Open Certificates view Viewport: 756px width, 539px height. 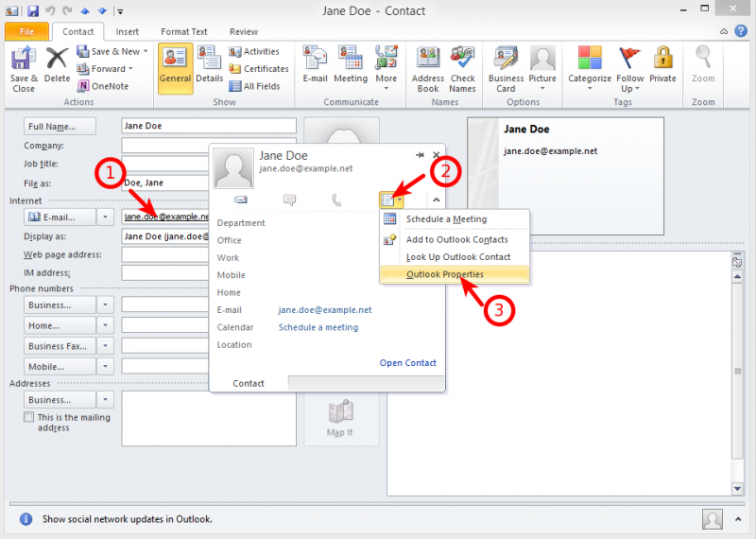(x=259, y=68)
